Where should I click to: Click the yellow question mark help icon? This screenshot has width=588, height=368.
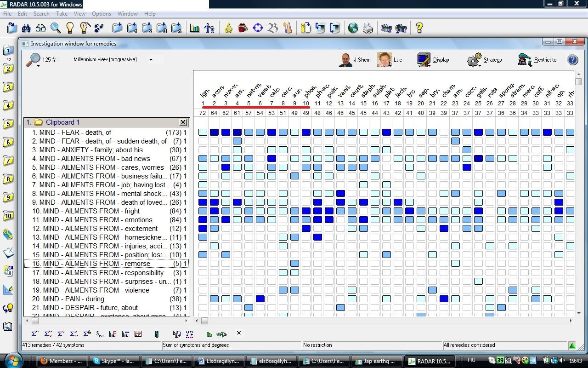(x=419, y=28)
